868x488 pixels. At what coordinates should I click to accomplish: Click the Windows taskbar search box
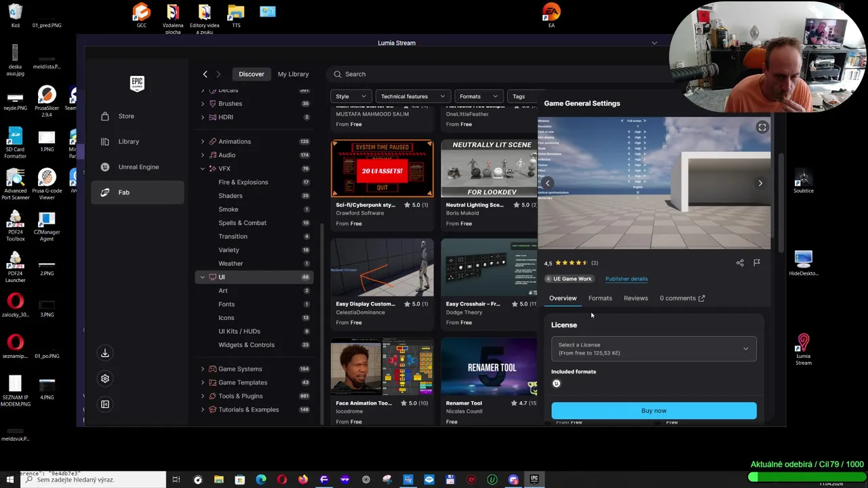point(93,480)
